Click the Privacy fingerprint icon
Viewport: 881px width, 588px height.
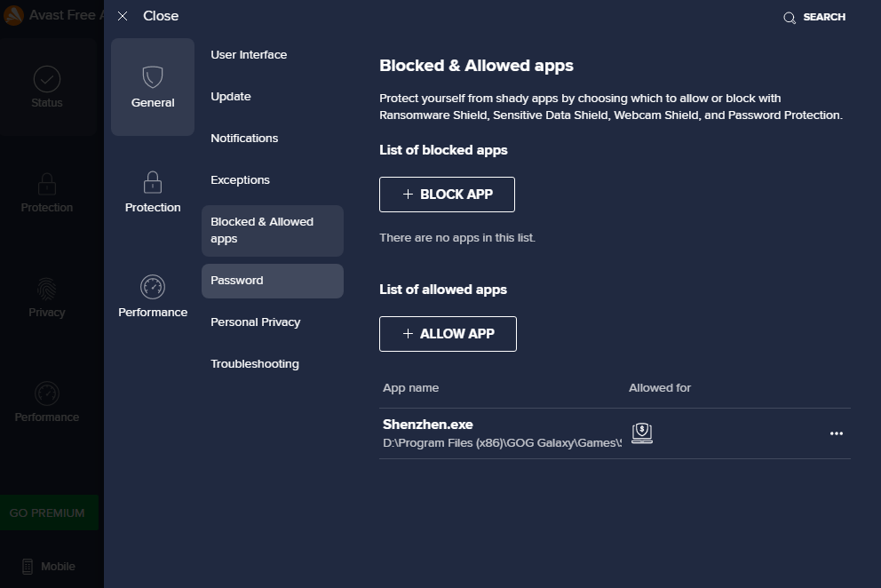(x=47, y=289)
